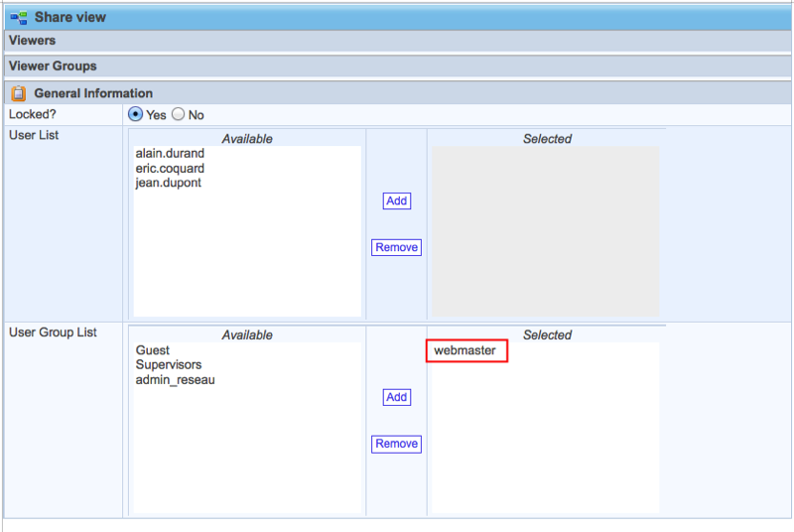
Task: Select No for Locked option
Action: (179, 114)
